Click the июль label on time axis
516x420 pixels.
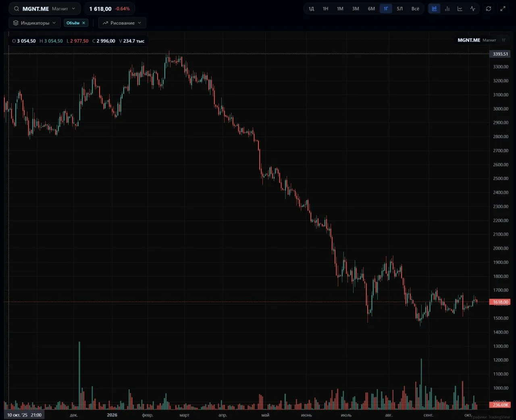(346, 415)
